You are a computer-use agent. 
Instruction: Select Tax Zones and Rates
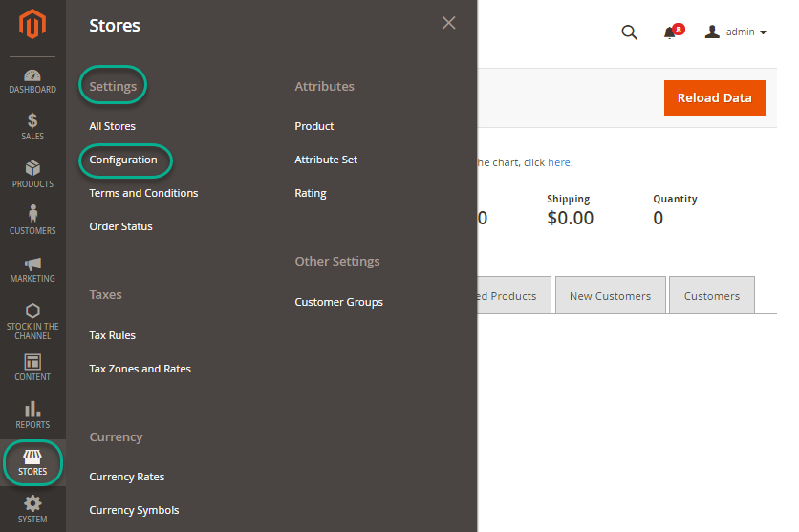(x=140, y=369)
